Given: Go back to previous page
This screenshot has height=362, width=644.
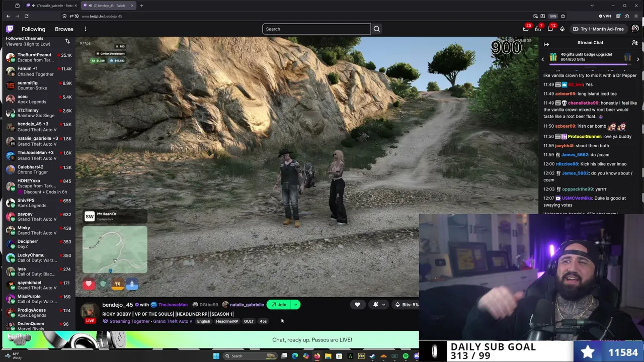Looking at the screenshot, I should 8,16.
